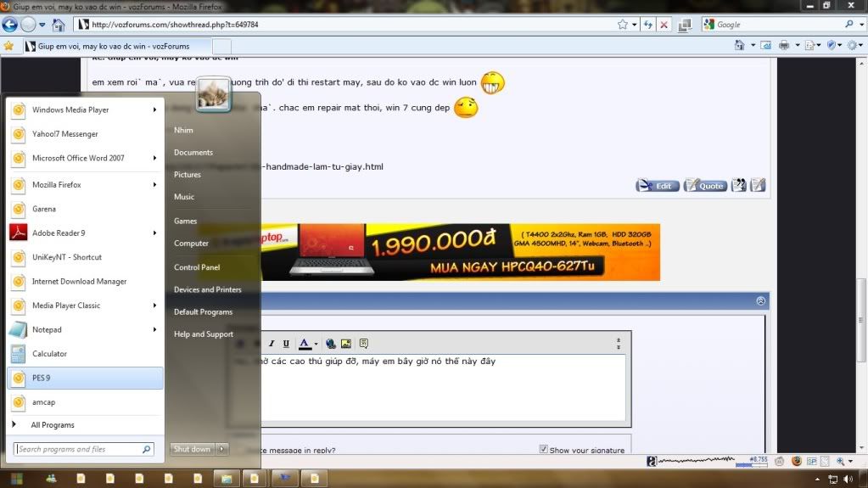This screenshot has width=868, height=488.
Task: Click the Quote post button
Action: point(705,186)
